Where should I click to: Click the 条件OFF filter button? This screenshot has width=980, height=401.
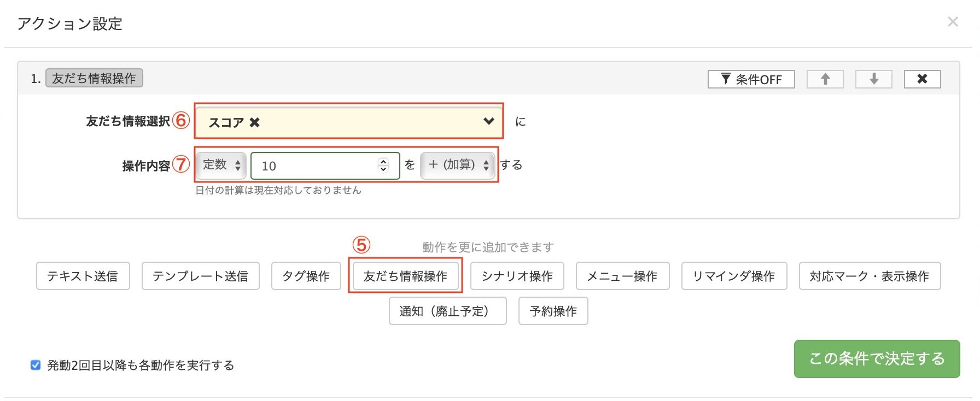[751, 79]
